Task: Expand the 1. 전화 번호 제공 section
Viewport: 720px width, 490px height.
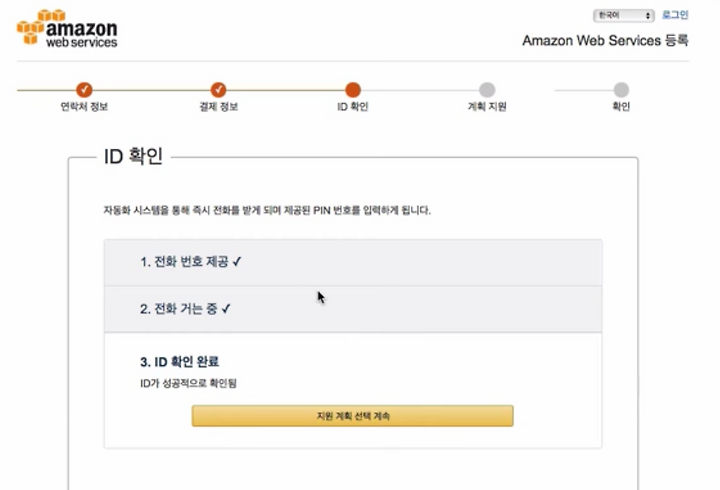Action: (x=353, y=262)
